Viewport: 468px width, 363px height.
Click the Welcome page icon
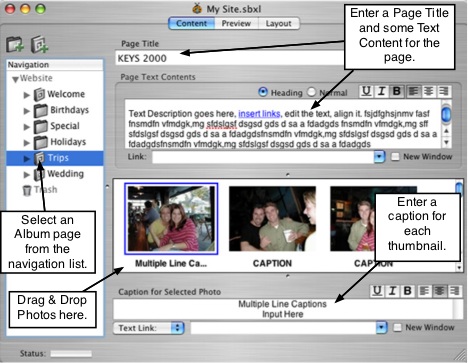[x=39, y=94]
